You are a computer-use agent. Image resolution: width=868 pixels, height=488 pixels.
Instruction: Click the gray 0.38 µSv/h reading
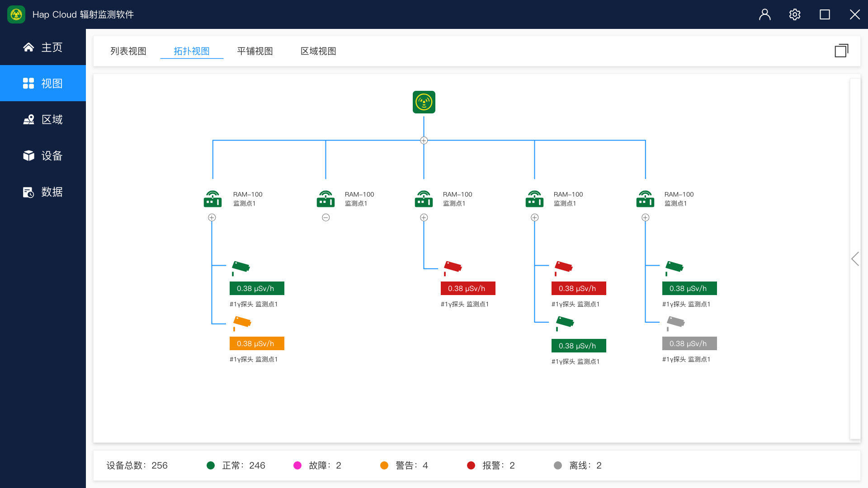tap(689, 343)
